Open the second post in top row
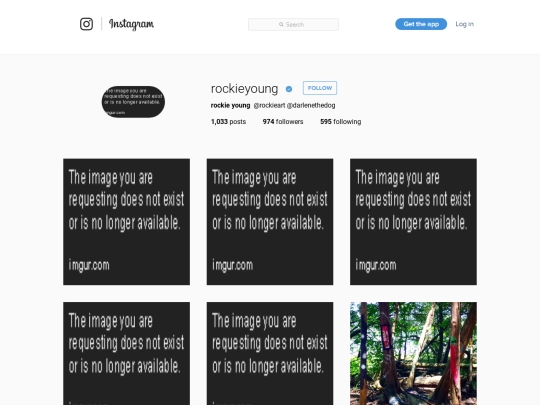The height and width of the screenshot is (405, 540). click(270, 222)
